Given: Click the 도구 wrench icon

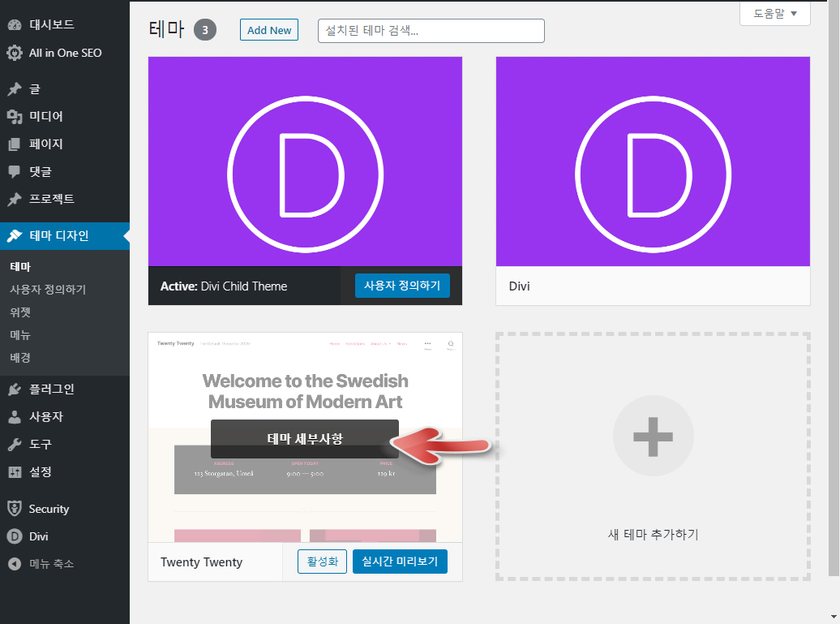Looking at the screenshot, I should (15, 445).
